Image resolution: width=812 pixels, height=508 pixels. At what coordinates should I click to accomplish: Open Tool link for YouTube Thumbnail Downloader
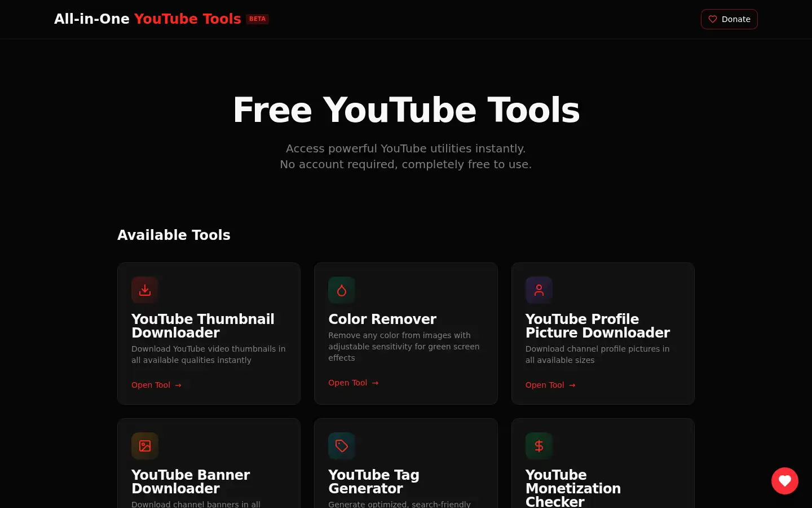(156, 385)
